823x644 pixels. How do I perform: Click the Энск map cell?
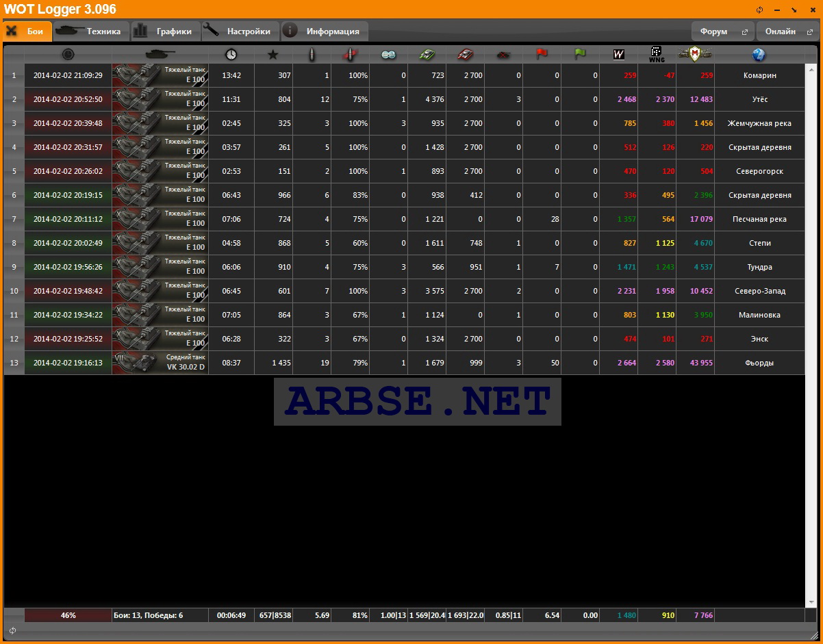click(759, 339)
